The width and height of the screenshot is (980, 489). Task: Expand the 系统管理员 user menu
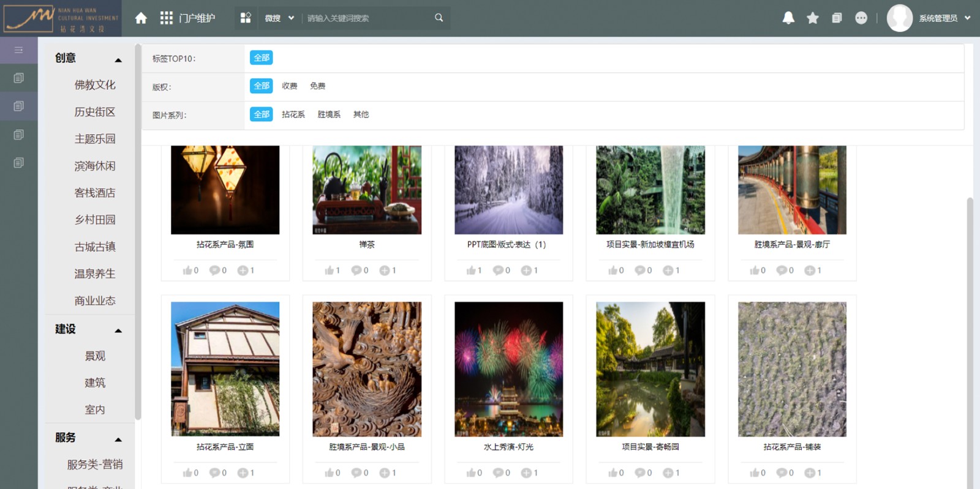tap(944, 18)
